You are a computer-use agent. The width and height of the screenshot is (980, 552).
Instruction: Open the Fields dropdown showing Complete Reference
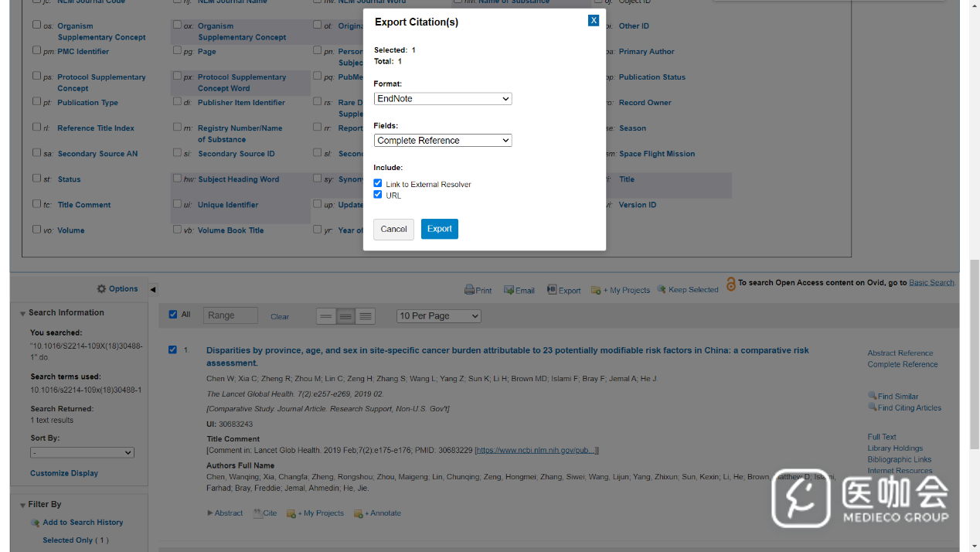coord(442,141)
